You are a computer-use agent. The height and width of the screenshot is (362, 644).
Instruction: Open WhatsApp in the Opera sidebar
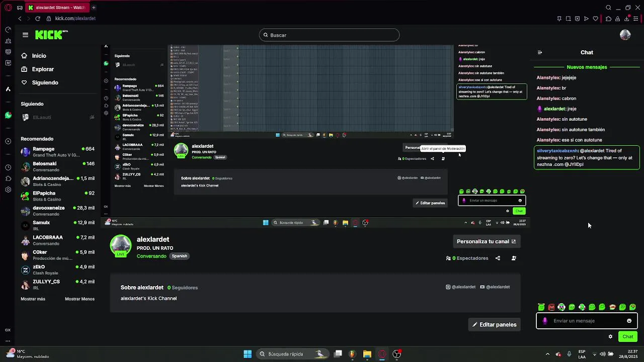8,115
